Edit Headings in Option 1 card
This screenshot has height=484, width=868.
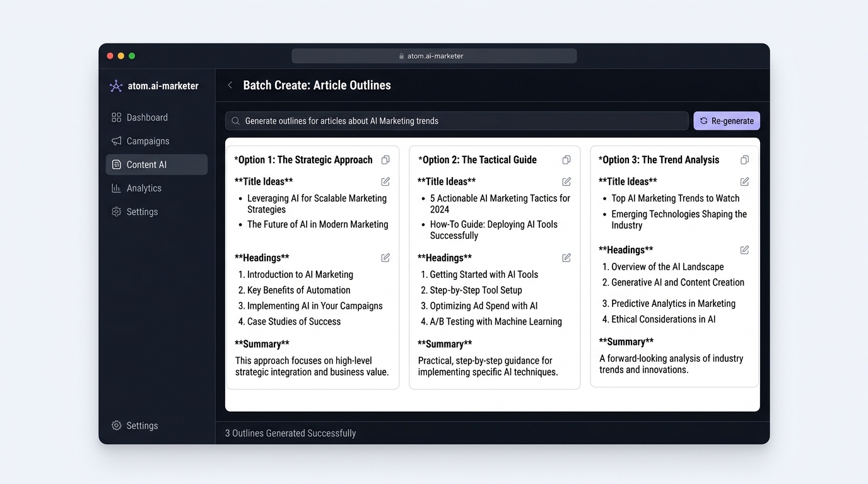click(x=385, y=258)
